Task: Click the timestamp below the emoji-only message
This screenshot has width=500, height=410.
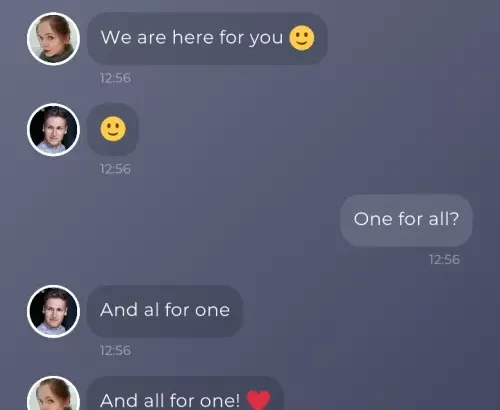Action: tap(115, 169)
